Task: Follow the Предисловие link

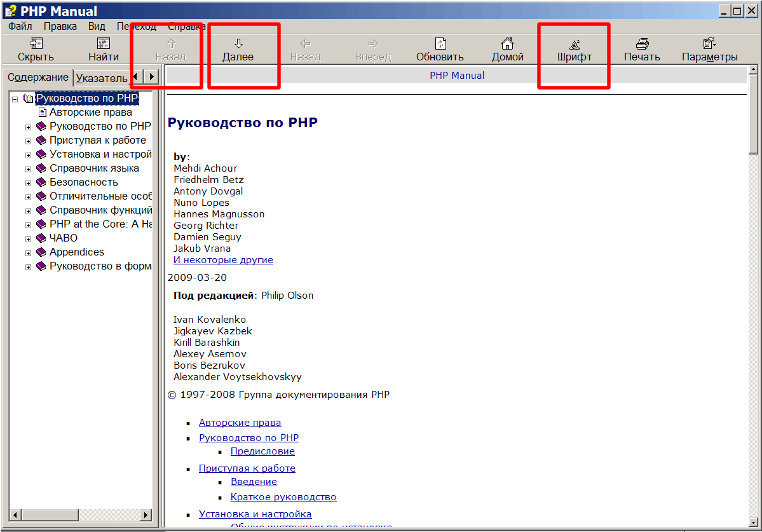Action: click(x=262, y=451)
